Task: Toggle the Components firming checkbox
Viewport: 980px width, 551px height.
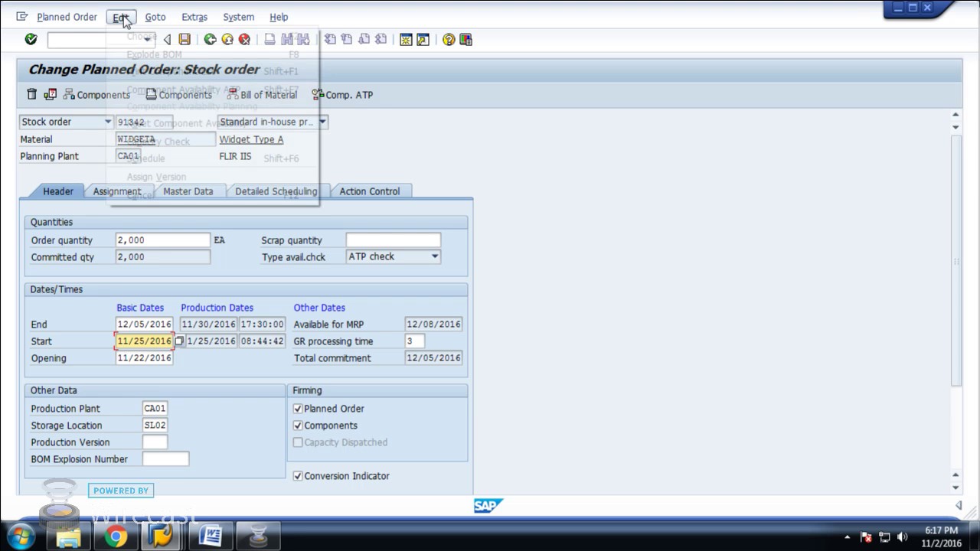Action: click(x=298, y=425)
